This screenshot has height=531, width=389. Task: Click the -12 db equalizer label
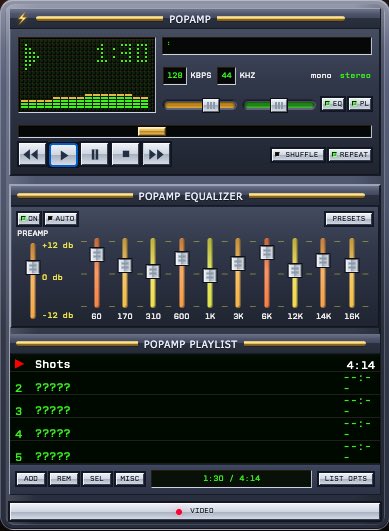pyautogui.click(x=58, y=315)
